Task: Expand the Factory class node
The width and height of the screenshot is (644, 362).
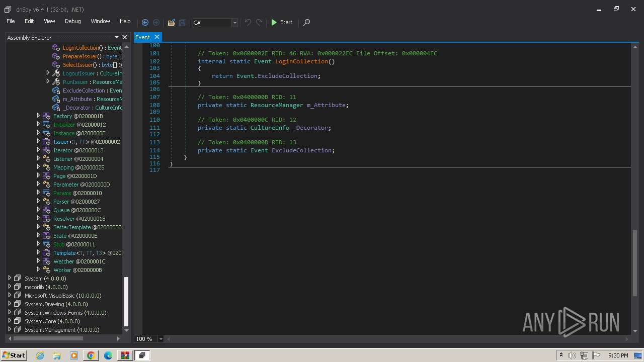Action: [38, 116]
